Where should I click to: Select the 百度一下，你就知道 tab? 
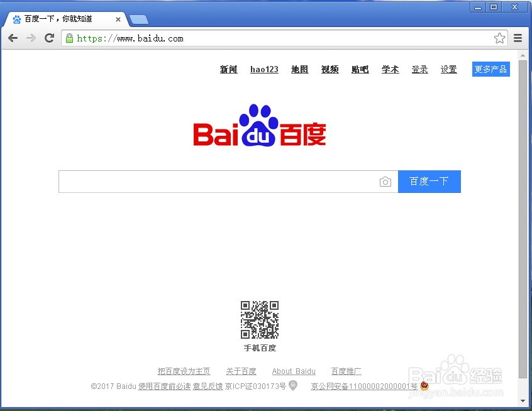click(66, 19)
